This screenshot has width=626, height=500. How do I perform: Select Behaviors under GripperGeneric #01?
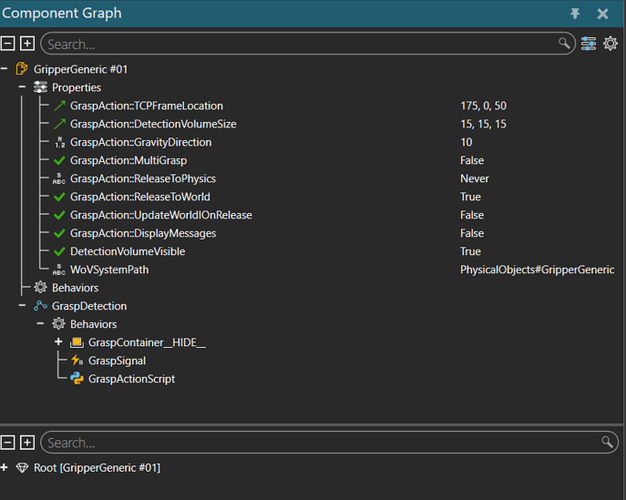(75, 288)
